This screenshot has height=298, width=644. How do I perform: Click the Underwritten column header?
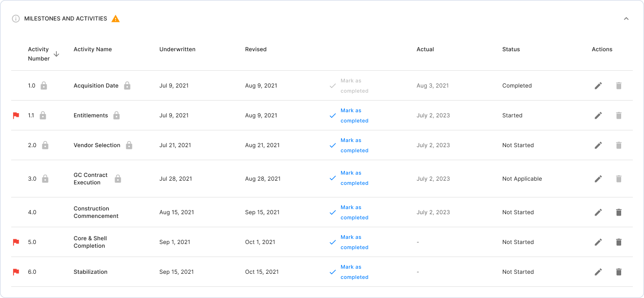(178, 49)
